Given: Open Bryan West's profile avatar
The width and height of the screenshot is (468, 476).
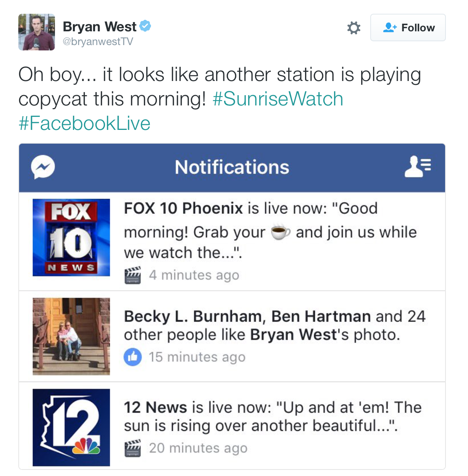Looking at the screenshot, I should [37, 32].
